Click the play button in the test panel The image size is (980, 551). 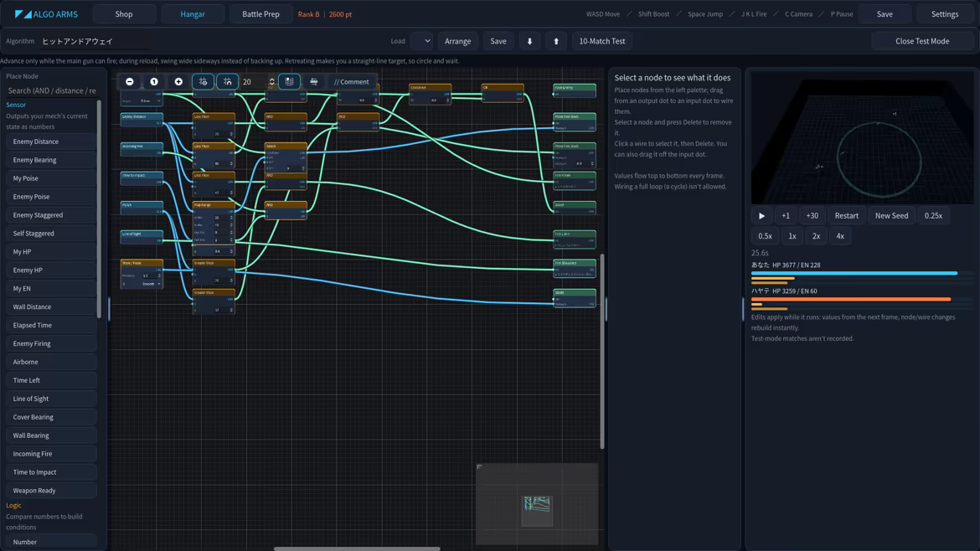[761, 215]
